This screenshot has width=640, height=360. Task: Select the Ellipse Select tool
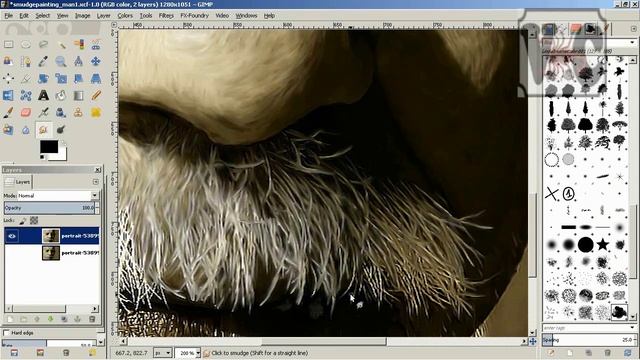[26, 44]
